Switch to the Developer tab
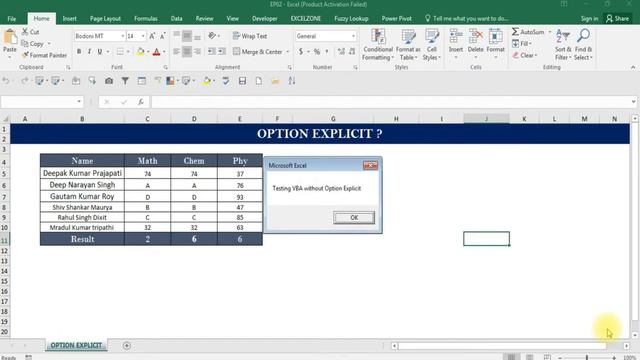The width and height of the screenshot is (640, 360). [x=264, y=19]
